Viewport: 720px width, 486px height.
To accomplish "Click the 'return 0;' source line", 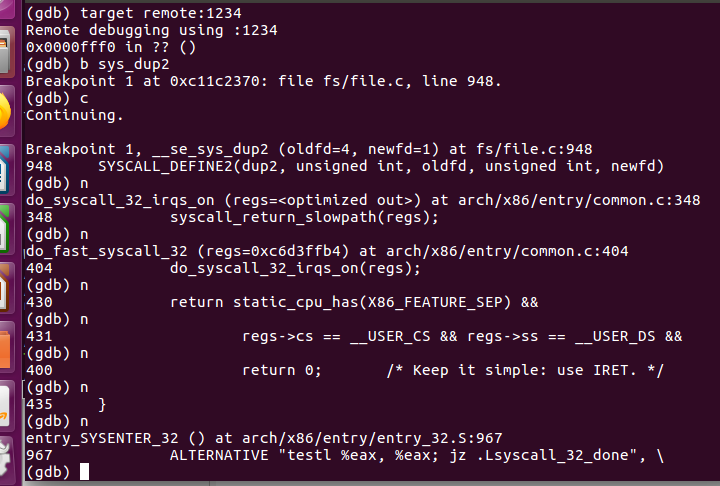I will 282,369.
